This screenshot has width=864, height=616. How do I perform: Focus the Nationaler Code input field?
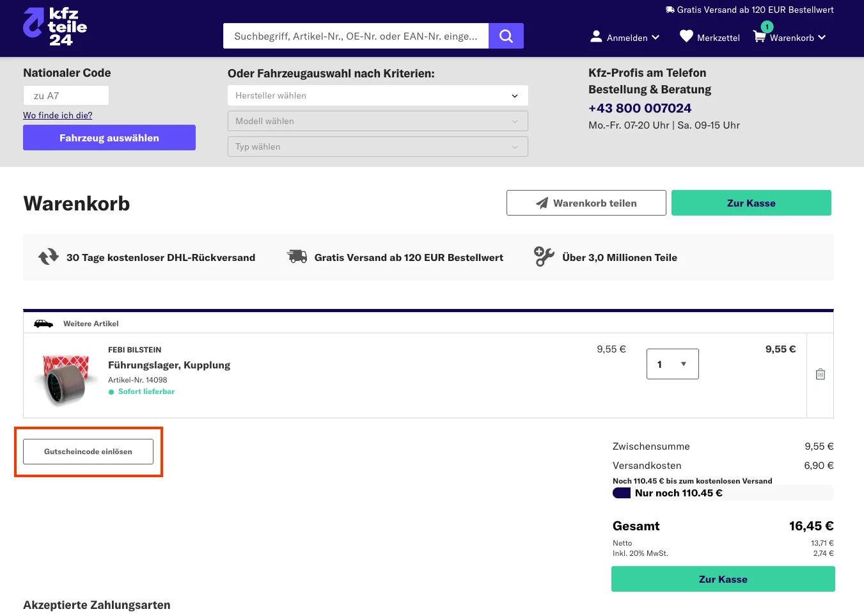(x=66, y=95)
